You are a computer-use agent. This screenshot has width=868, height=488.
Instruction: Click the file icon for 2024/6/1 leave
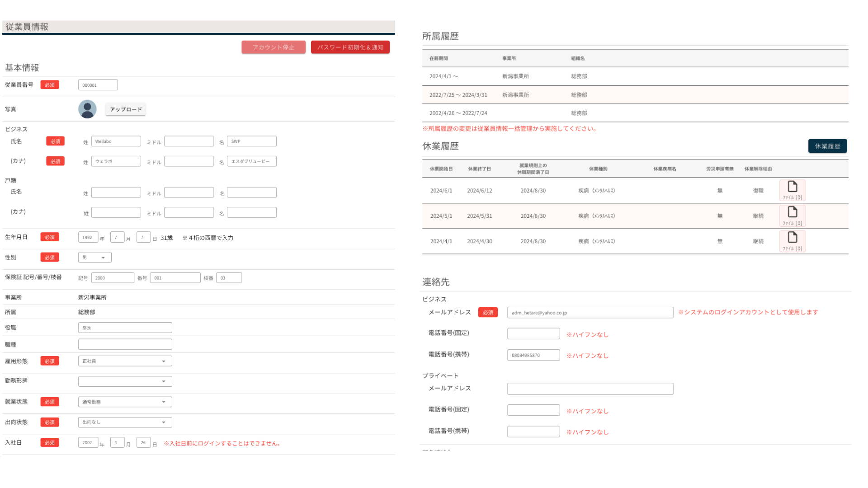792,190
